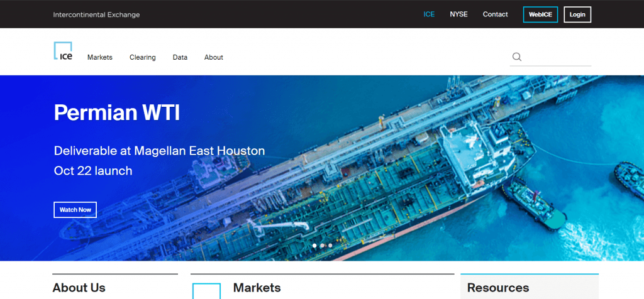Viewport: 644px width, 299px height.
Task: Click the Permian WTI banner headline
Action: [117, 112]
